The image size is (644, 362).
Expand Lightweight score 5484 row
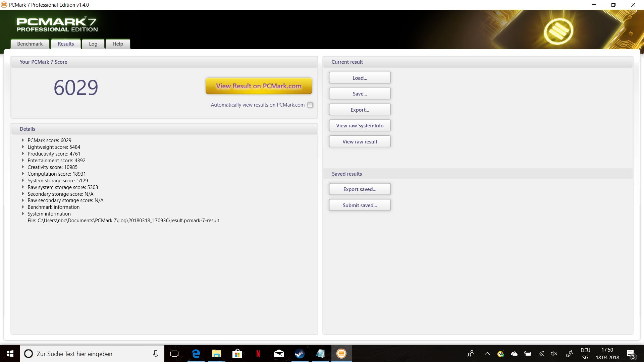tap(23, 147)
